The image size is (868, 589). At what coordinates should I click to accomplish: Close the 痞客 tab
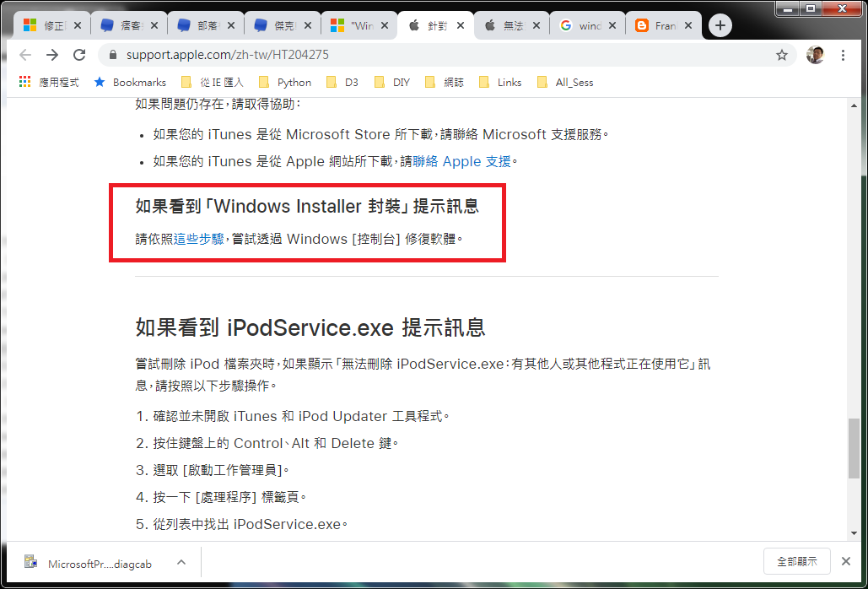click(154, 25)
